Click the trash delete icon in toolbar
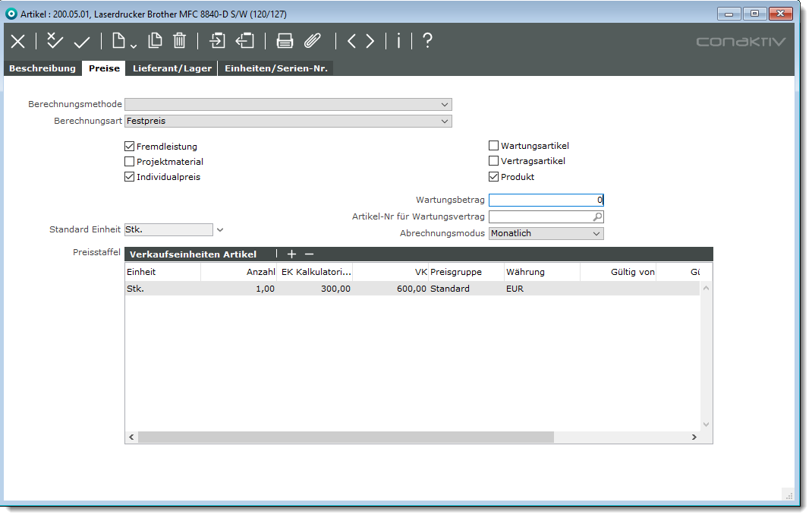Image resolution: width=812 pixels, height=518 pixels. 179,41
